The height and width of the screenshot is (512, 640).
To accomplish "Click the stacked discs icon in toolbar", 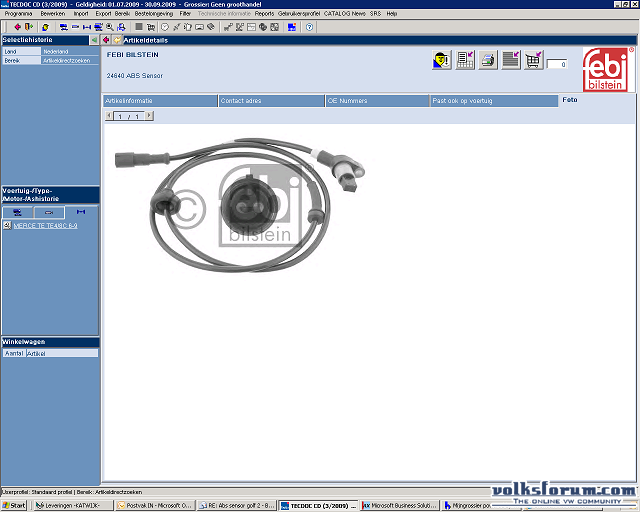I will 263,27.
